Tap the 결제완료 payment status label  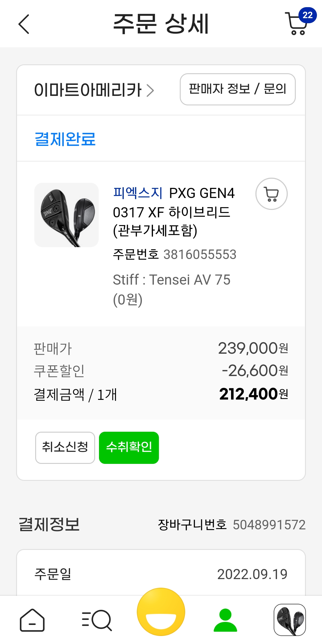[65, 139]
